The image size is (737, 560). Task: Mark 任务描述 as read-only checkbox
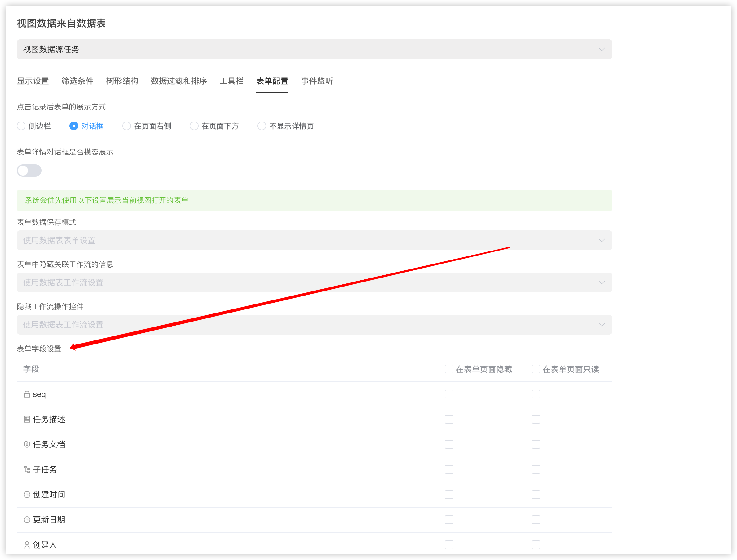[536, 419]
